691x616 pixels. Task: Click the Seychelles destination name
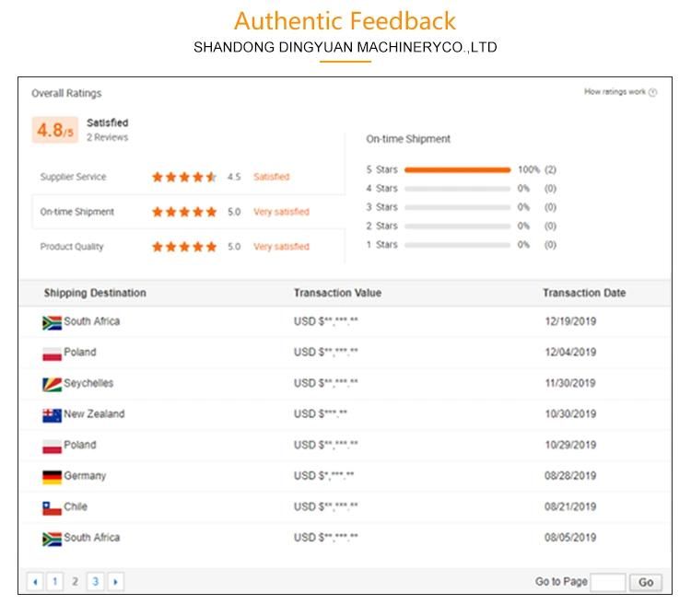(88, 383)
